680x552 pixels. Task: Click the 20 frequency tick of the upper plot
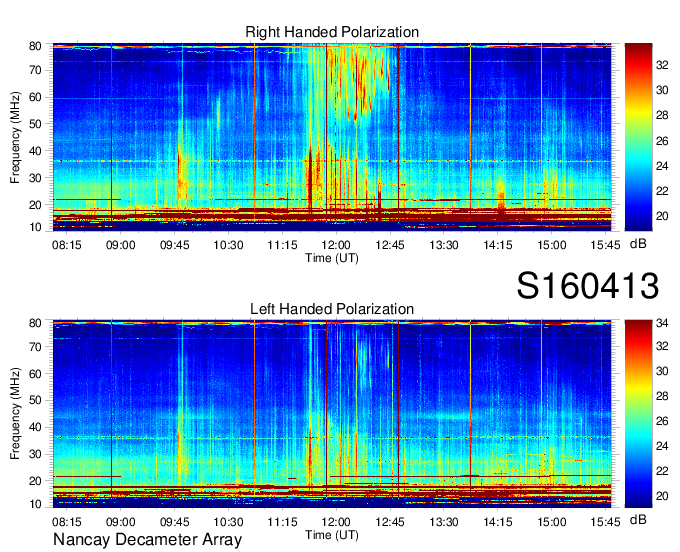click(x=35, y=205)
